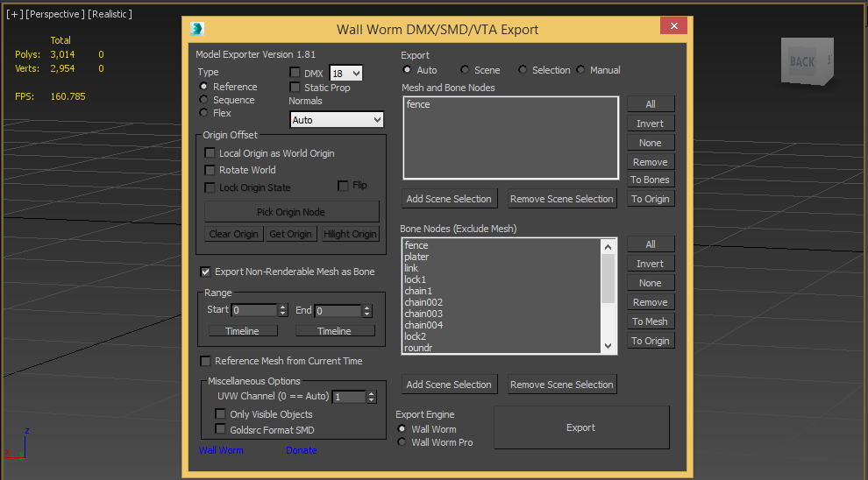Select the Manual export radio button
The width and height of the screenshot is (868, 480).
580,70
